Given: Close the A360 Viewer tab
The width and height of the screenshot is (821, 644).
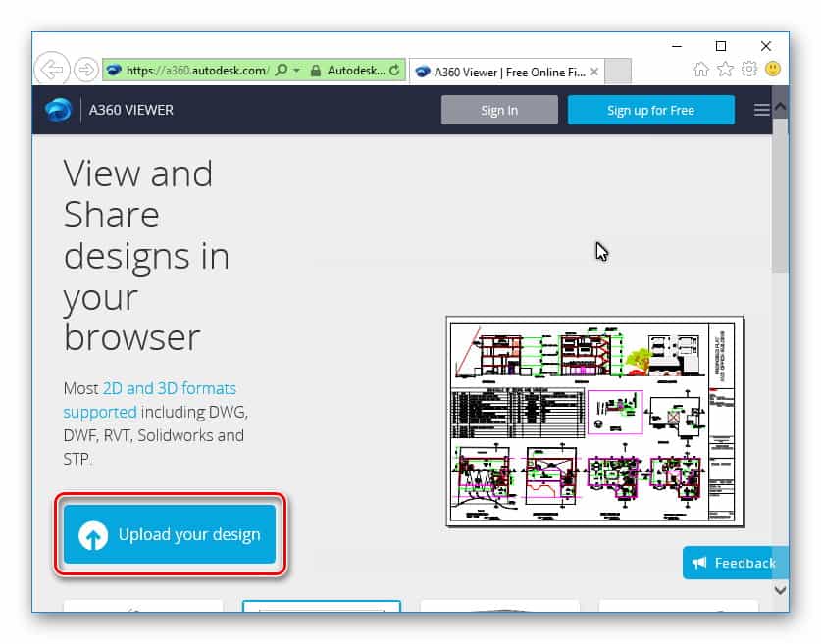Looking at the screenshot, I should click(594, 71).
